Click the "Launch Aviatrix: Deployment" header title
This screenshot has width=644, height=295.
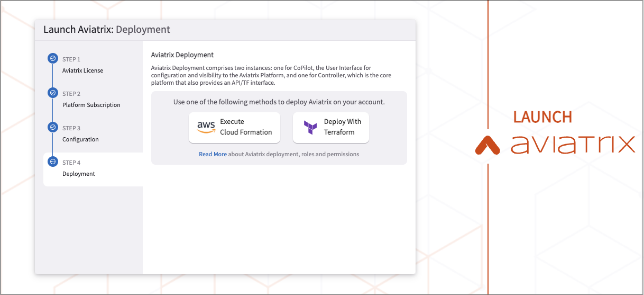coord(107,30)
